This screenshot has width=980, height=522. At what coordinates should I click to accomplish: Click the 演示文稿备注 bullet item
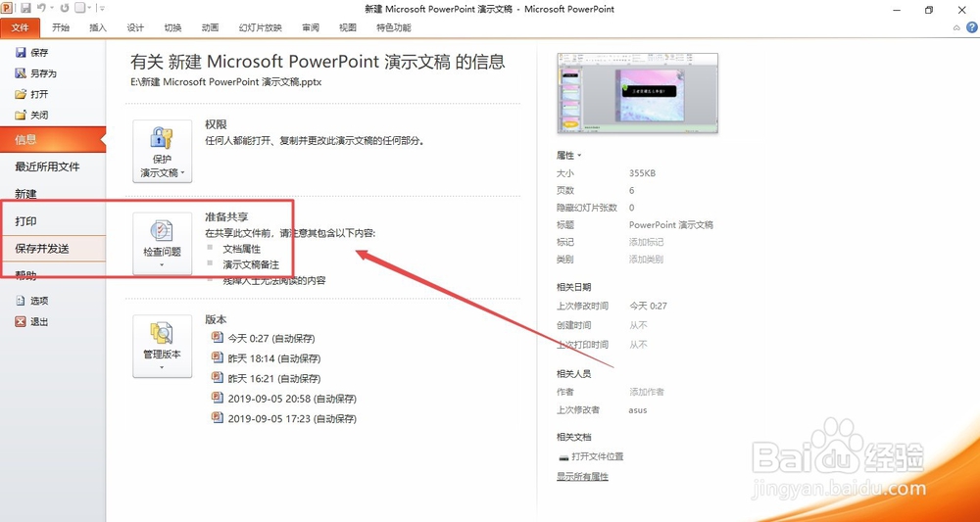pyautogui.click(x=251, y=264)
